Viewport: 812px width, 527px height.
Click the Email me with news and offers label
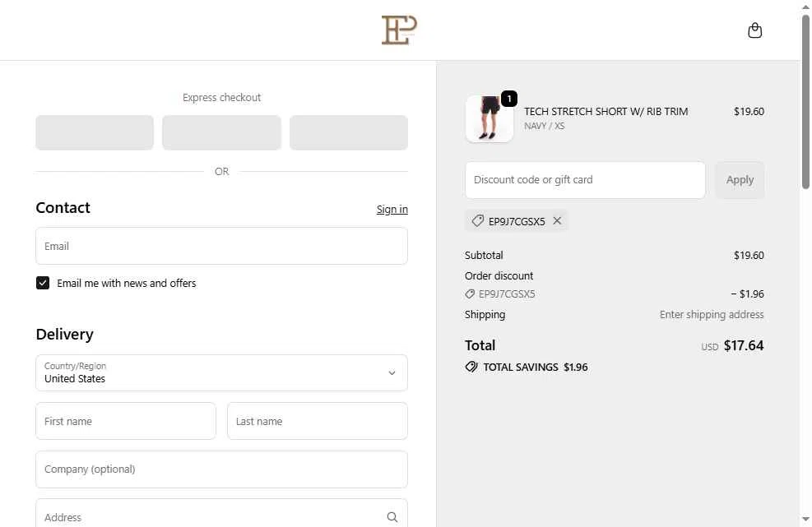tap(127, 283)
